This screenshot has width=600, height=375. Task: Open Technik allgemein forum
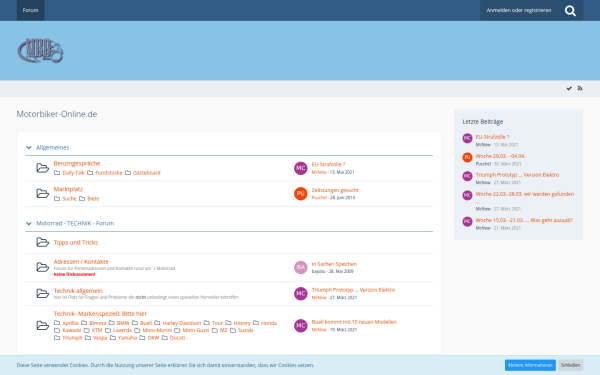78,290
